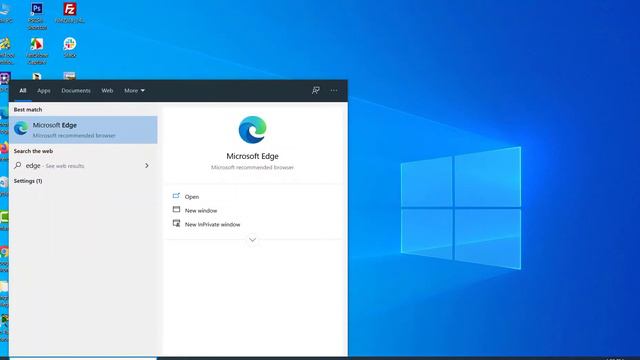Screen dimensions: 640x360
Task: Click the magnifier icon beside edge web search
Action: pos(18,165)
